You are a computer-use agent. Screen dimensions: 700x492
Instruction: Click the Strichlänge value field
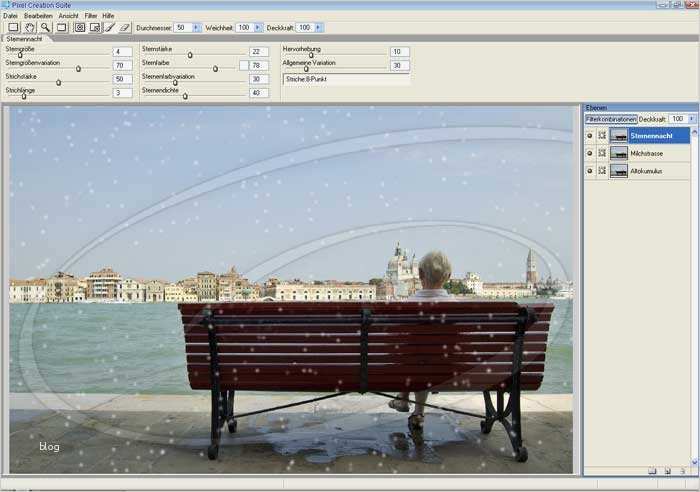coord(122,93)
